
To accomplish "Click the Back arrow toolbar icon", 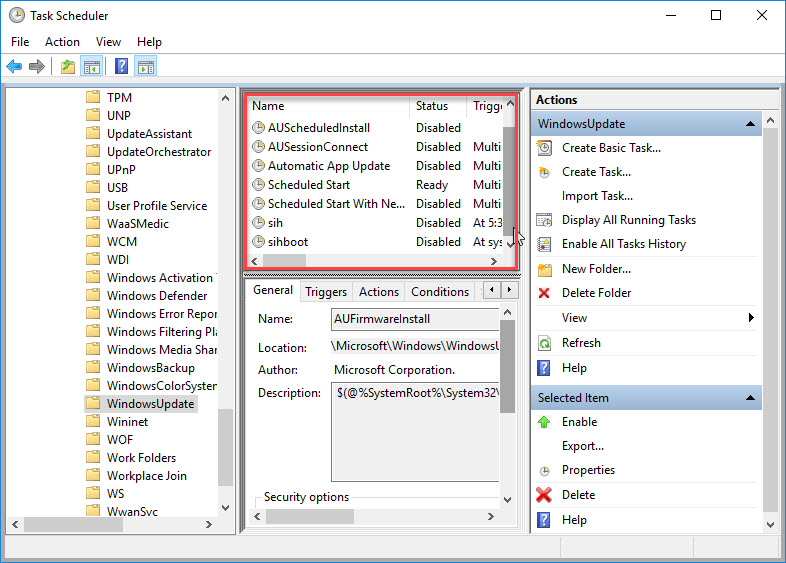I will click(15, 66).
